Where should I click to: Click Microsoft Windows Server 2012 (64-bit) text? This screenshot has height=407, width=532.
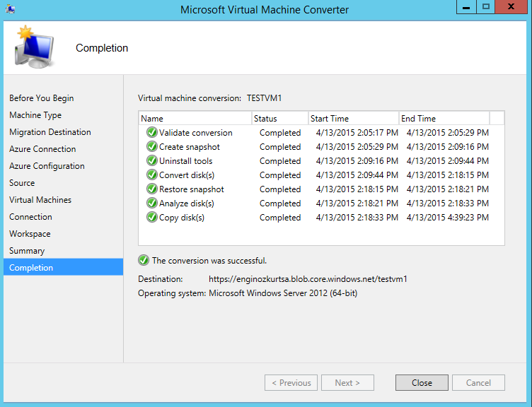283,293
